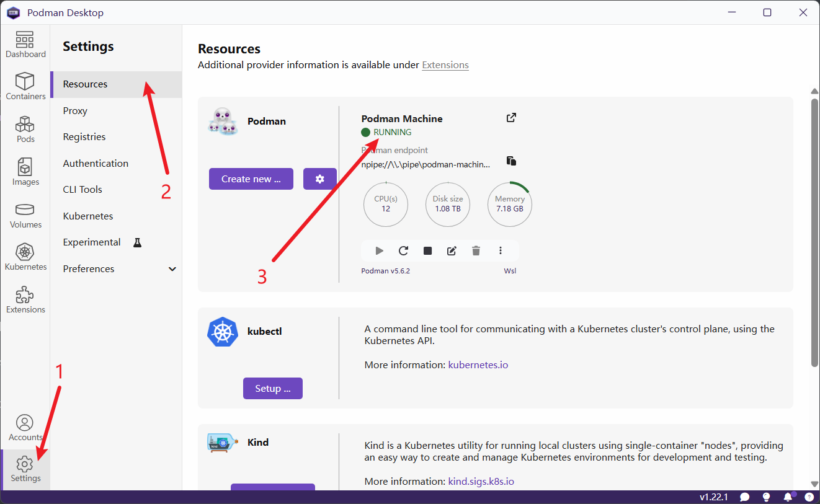Screen dimensions: 820x504
Task: Open Preferences settings
Action: pos(116,268)
